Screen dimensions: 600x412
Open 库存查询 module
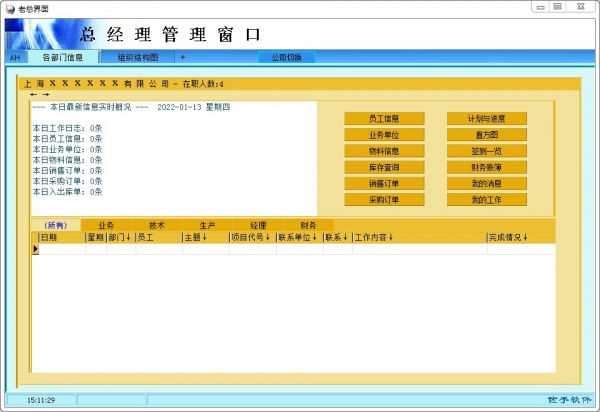click(384, 167)
